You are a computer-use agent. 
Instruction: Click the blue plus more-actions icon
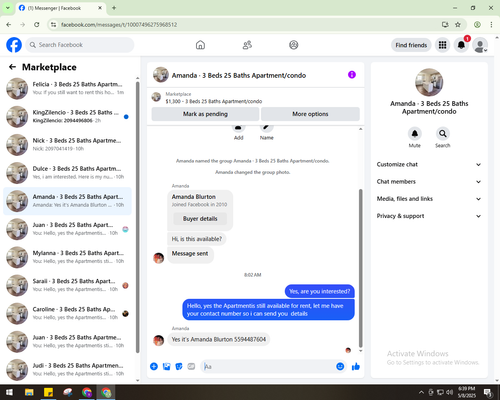pos(154,367)
